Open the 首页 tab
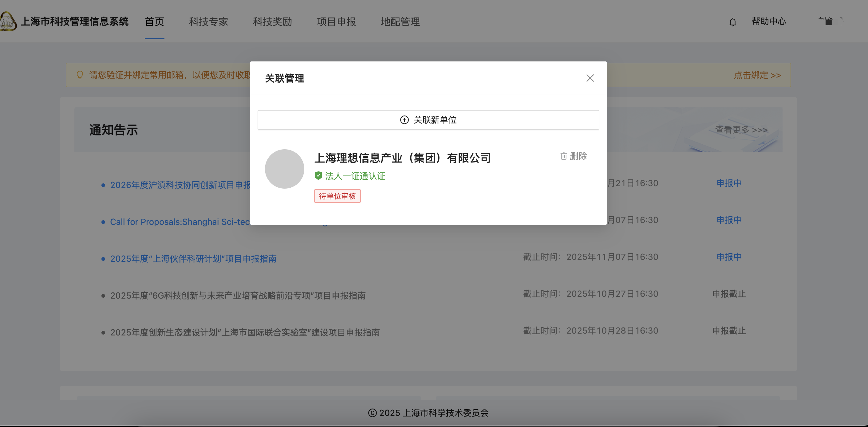Viewport: 868px width, 427px height. point(154,22)
